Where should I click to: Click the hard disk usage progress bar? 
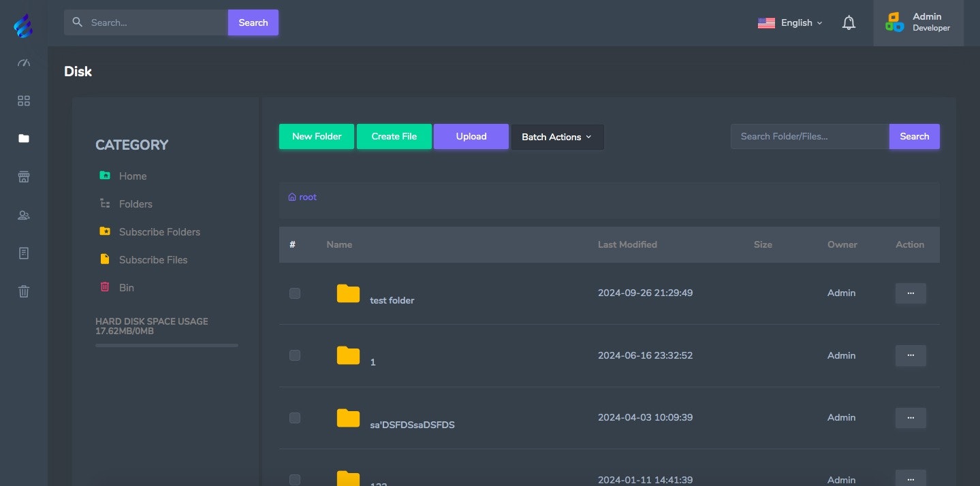point(167,346)
